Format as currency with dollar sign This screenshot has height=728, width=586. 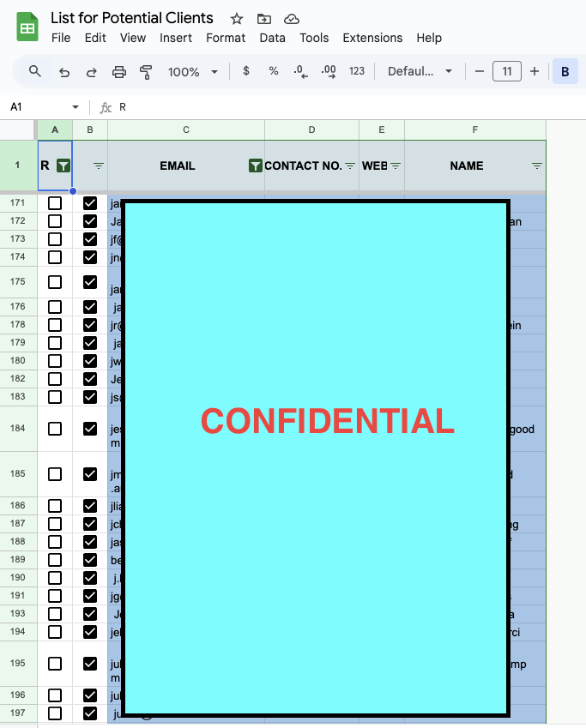[x=246, y=71]
